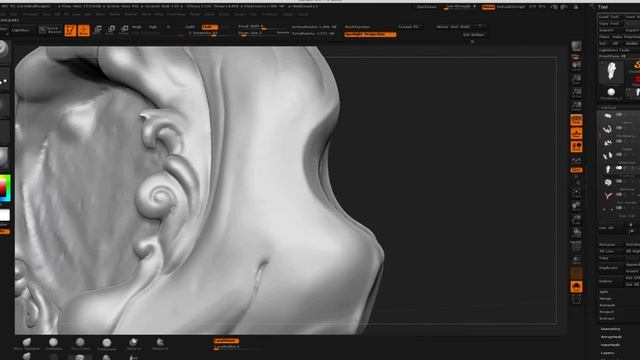The width and height of the screenshot is (640, 360).
Task: Click the Xpose icon
Action: click(576, 299)
